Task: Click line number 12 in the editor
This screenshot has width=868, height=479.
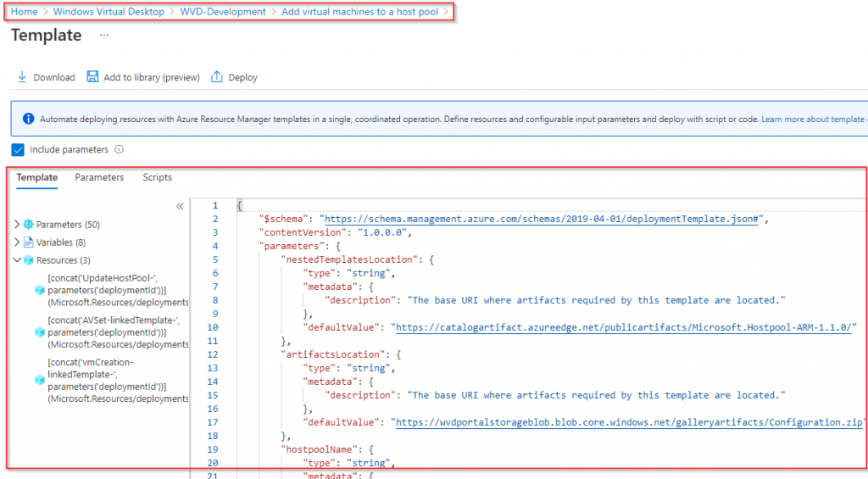Action: point(213,354)
